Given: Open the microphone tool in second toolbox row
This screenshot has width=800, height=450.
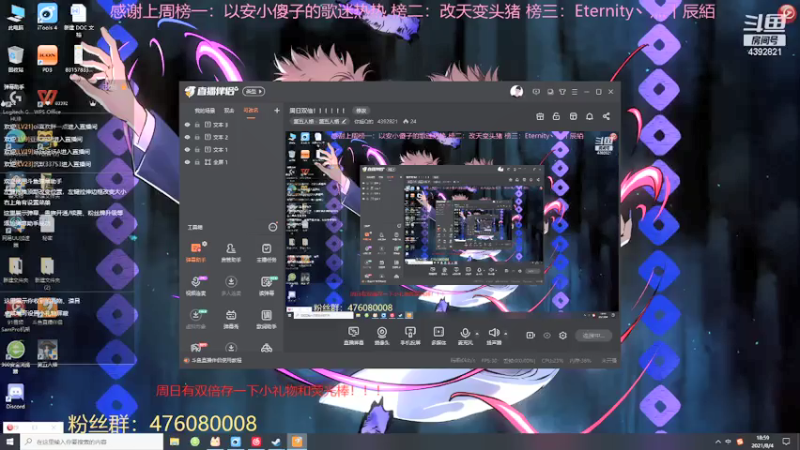Looking at the screenshot, I should tap(196, 286).
